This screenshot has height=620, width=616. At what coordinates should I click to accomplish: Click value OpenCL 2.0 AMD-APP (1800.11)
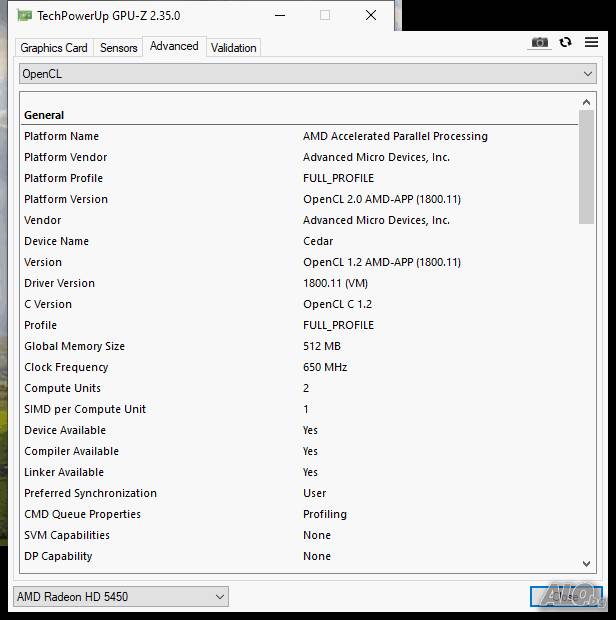(x=382, y=199)
